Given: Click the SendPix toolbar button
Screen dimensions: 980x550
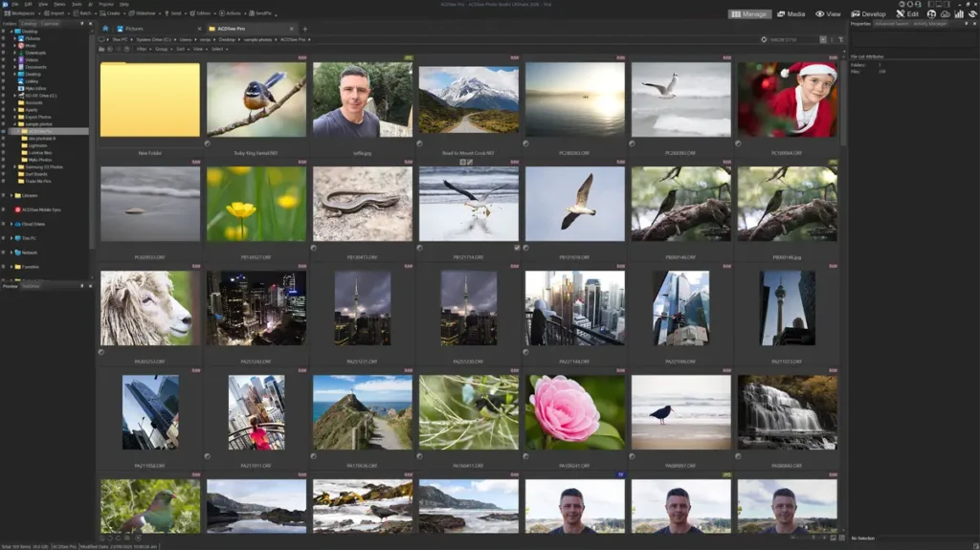Looking at the screenshot, I should [x=261, y=13].
